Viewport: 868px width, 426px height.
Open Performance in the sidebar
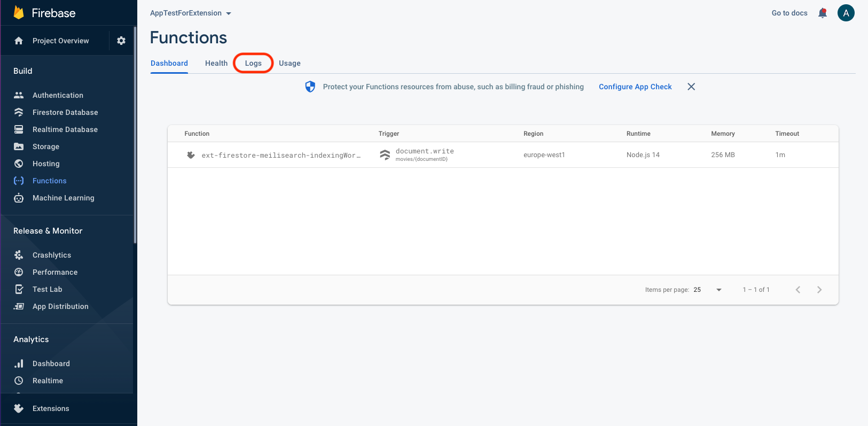(55, 272)
